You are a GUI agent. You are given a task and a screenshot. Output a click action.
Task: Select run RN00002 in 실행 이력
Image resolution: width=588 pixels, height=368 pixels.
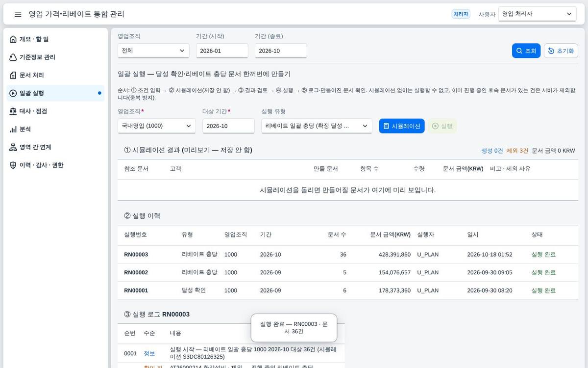[348, 272]
